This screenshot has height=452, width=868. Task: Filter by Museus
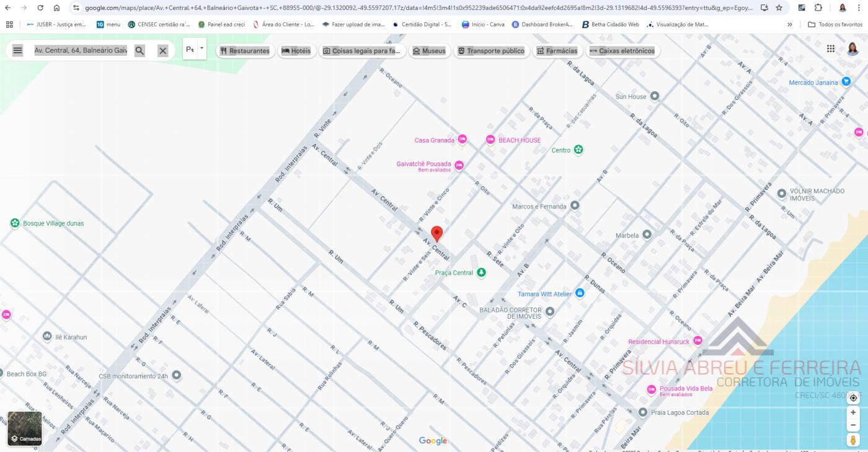coord(429,51)
